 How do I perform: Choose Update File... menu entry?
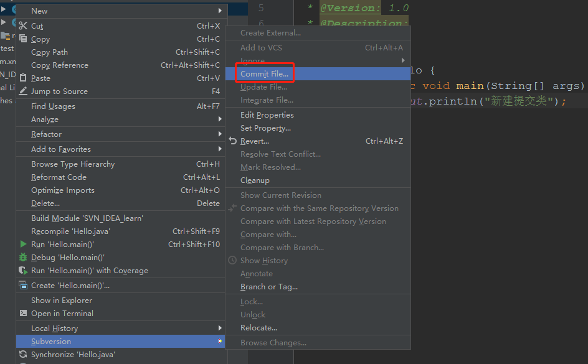coord(318,87)
